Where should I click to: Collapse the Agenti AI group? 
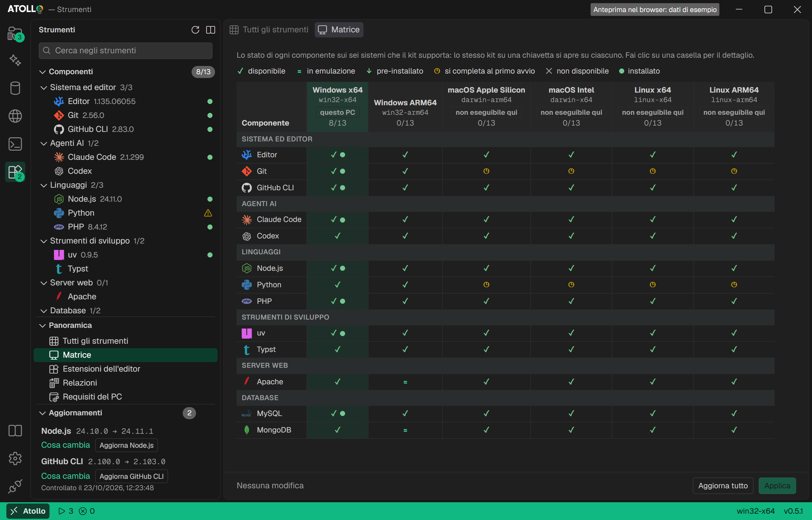click(x=43, y=143)
